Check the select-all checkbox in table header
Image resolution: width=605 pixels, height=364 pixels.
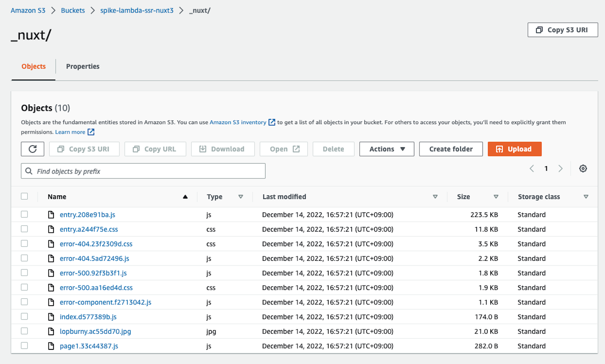point(24,196)
